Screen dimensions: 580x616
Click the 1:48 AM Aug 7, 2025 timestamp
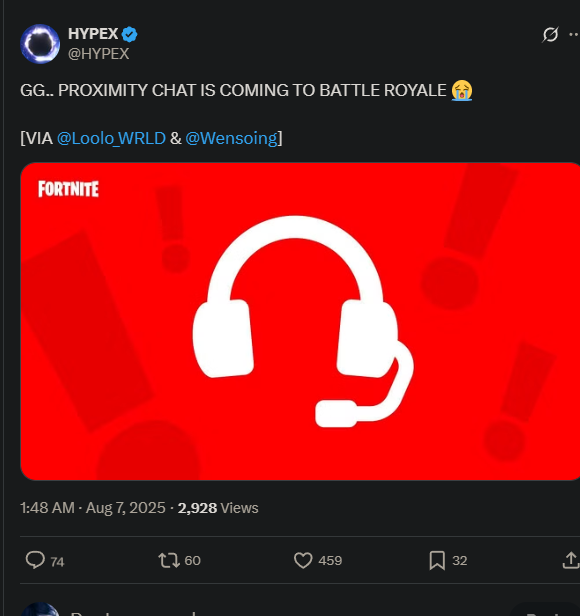click(93, 508)
